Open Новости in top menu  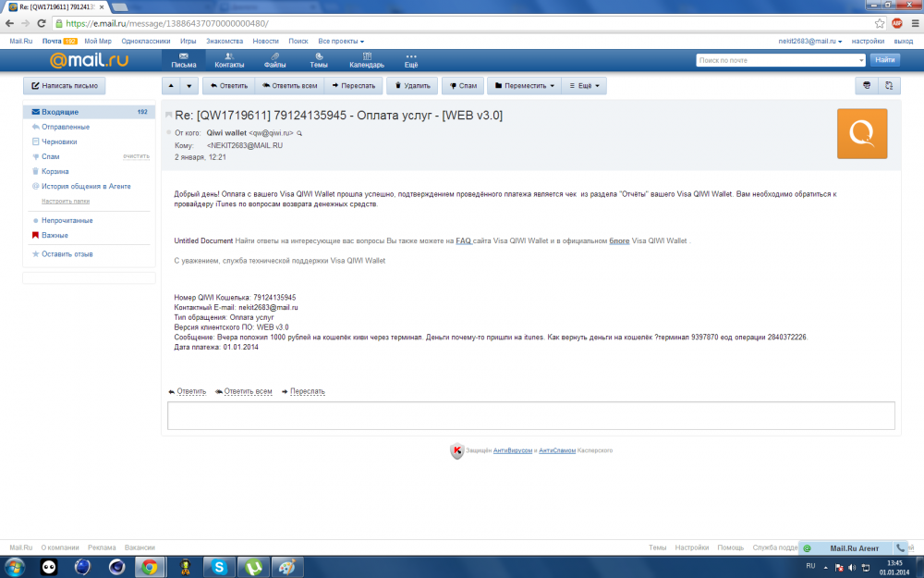265,42
